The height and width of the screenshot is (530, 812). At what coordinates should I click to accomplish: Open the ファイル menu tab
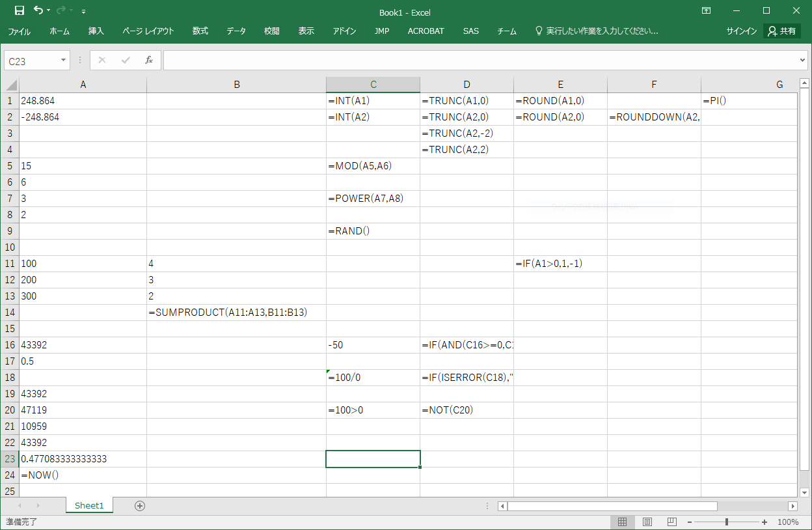[x=19, y=31]
